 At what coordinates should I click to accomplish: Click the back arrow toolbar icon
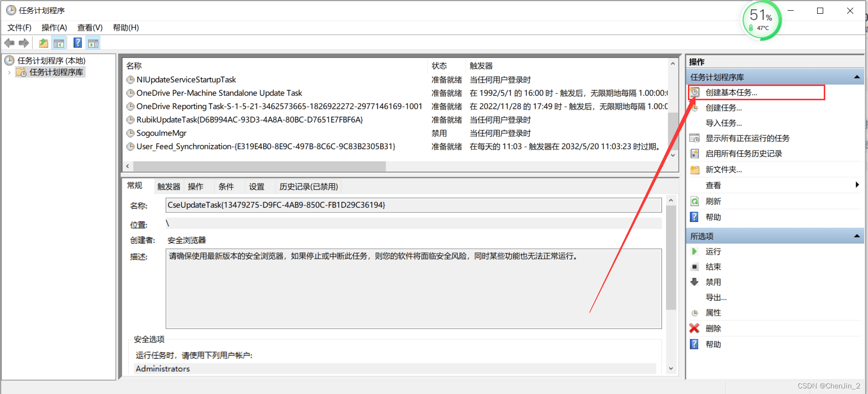tap(9, 43)
